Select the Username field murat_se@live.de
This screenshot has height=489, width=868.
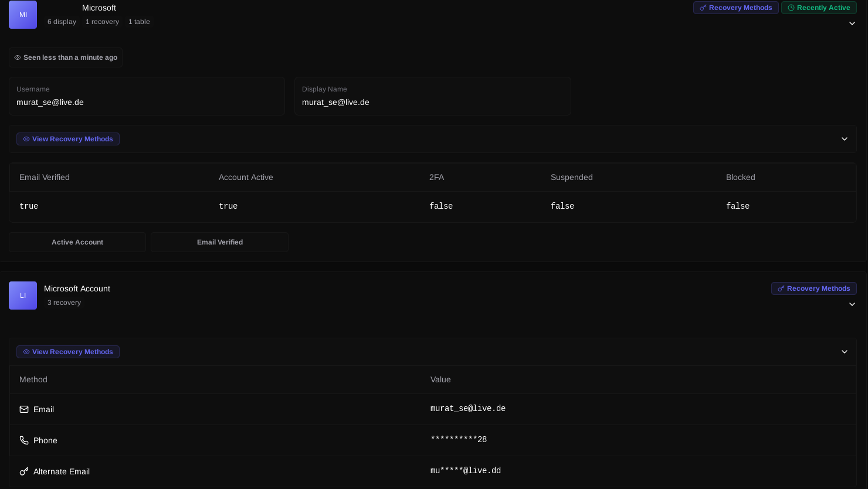click(147, 96)
